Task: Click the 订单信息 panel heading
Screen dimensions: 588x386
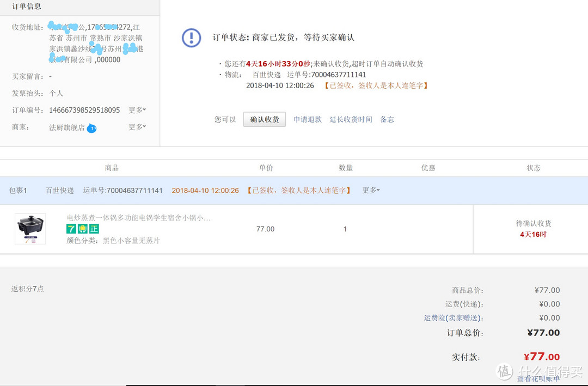Action: (27, 7)
